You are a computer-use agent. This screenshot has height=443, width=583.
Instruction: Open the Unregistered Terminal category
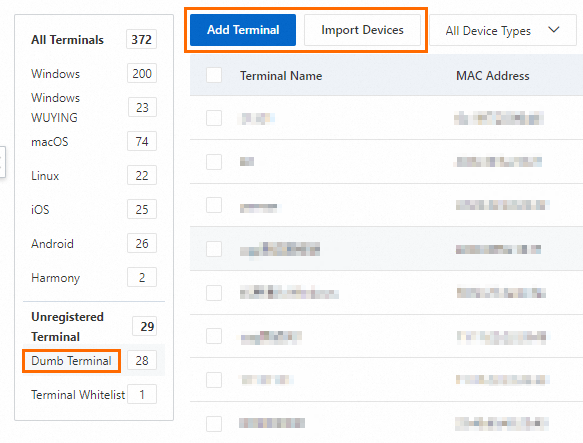[67, 327]
